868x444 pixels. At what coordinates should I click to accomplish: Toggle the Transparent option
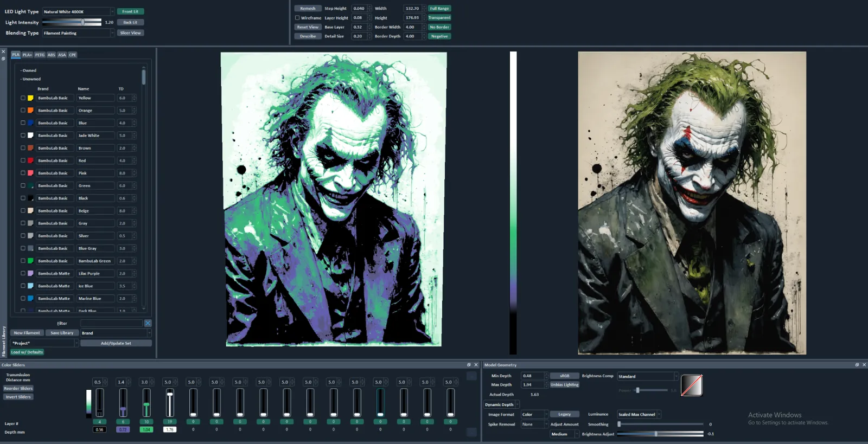pos(439,18)
